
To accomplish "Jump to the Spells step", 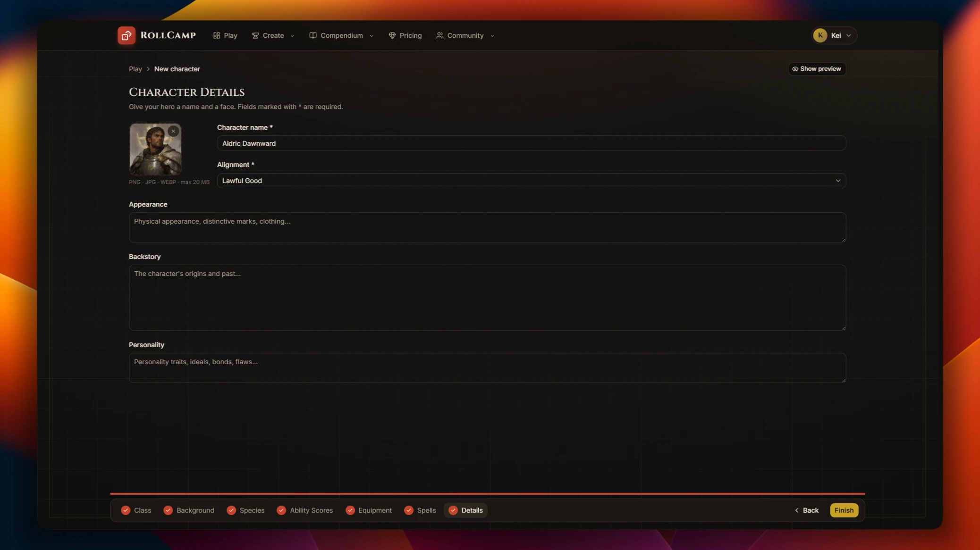I will pyautogui.click(x=421, y=510).
